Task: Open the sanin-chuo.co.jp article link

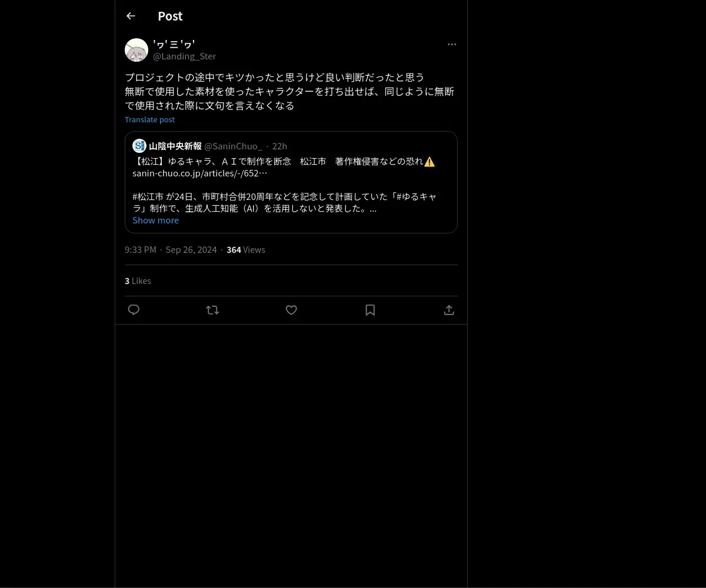Action: (x=199, y=173)
